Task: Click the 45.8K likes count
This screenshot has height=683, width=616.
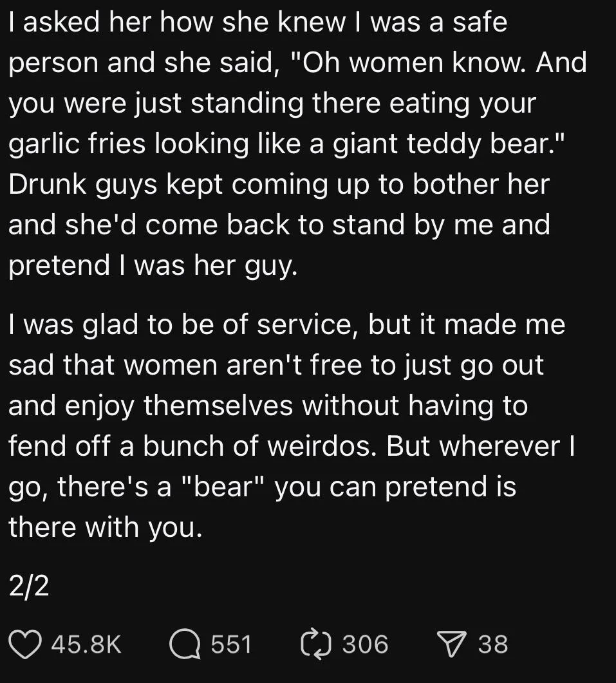Action: click(x=86, y=644)
